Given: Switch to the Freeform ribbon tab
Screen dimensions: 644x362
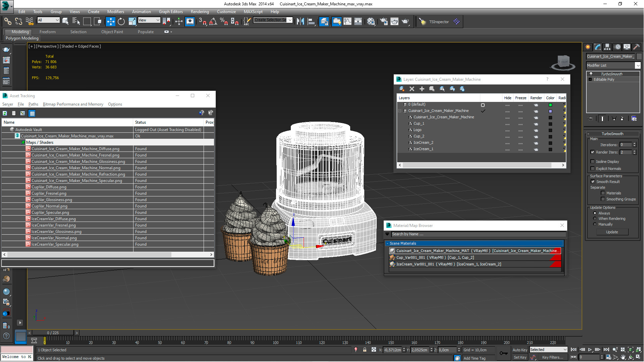Looking at the screenshot, I should (x=48, y=32).
